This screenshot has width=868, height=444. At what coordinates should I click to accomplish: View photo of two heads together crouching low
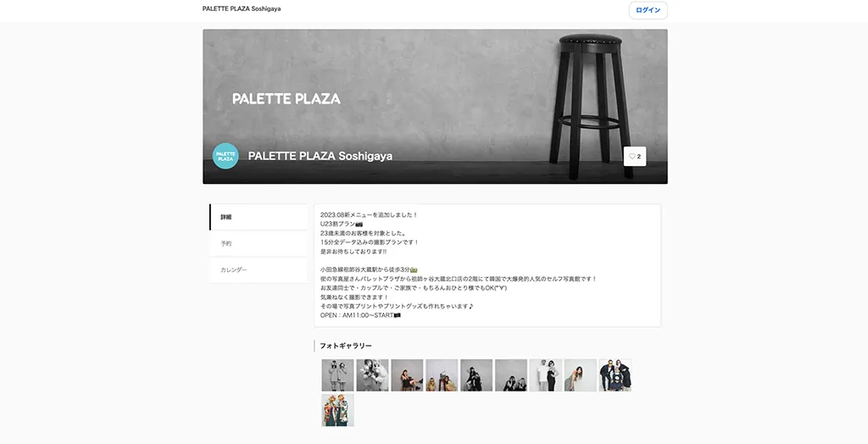[x=511, y=375]
